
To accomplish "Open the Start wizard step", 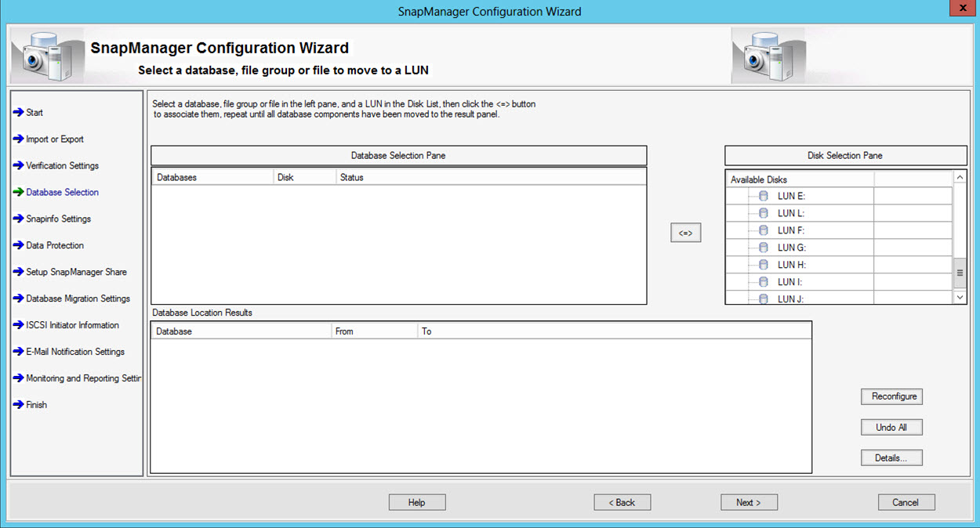I will pos(34,113).
